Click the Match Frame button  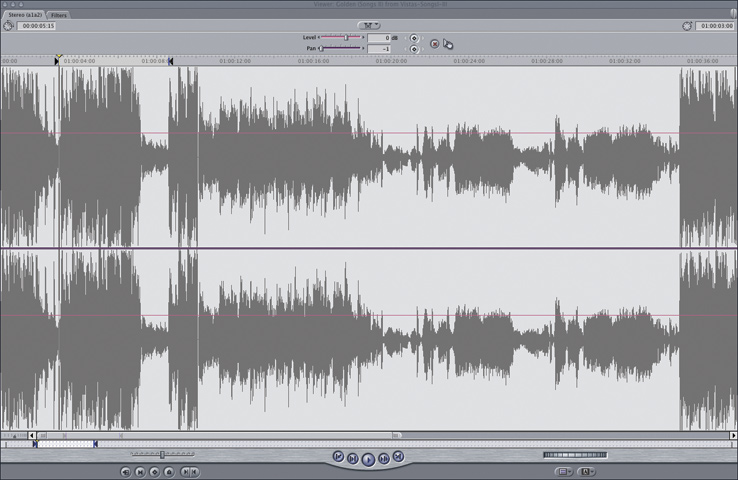[x=126, y=471]
